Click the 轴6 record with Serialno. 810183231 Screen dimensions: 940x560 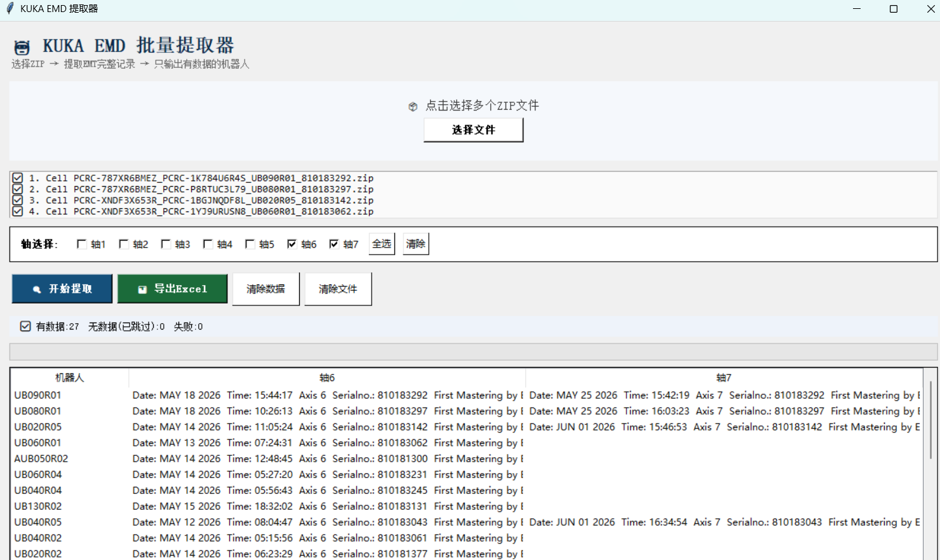click(327, 474)
